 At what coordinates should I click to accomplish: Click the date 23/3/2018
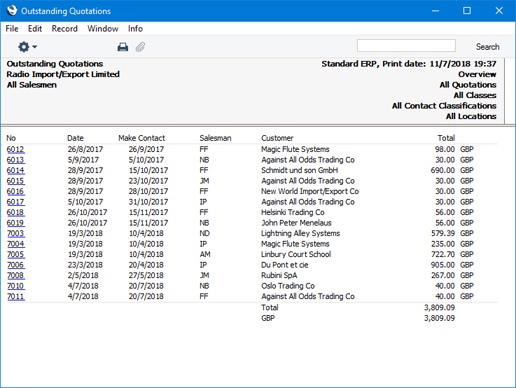tap(85, 265)
